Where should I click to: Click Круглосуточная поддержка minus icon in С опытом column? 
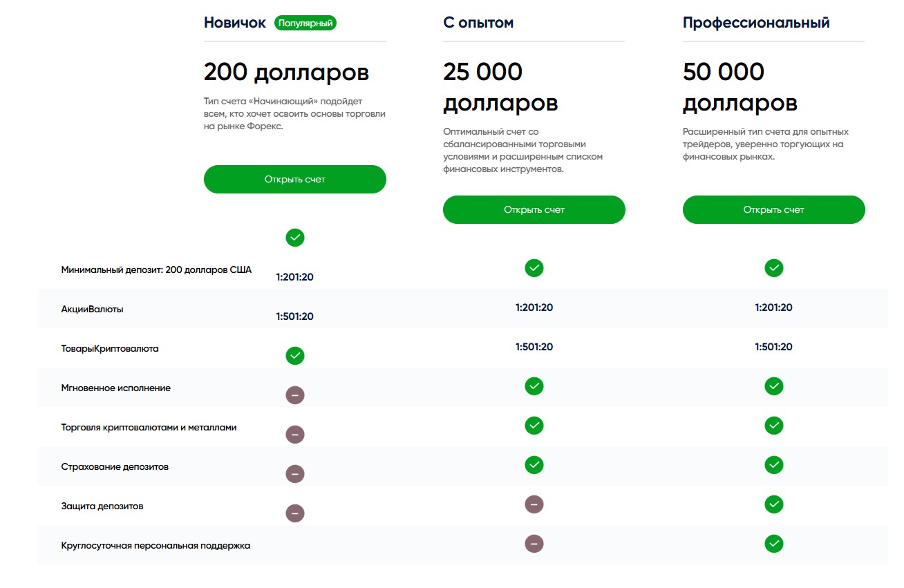tap(534, 544)
